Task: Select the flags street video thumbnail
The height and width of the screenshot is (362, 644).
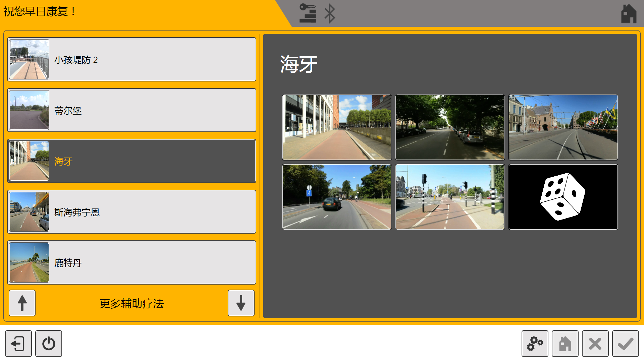Action: (x=563, y=127)
